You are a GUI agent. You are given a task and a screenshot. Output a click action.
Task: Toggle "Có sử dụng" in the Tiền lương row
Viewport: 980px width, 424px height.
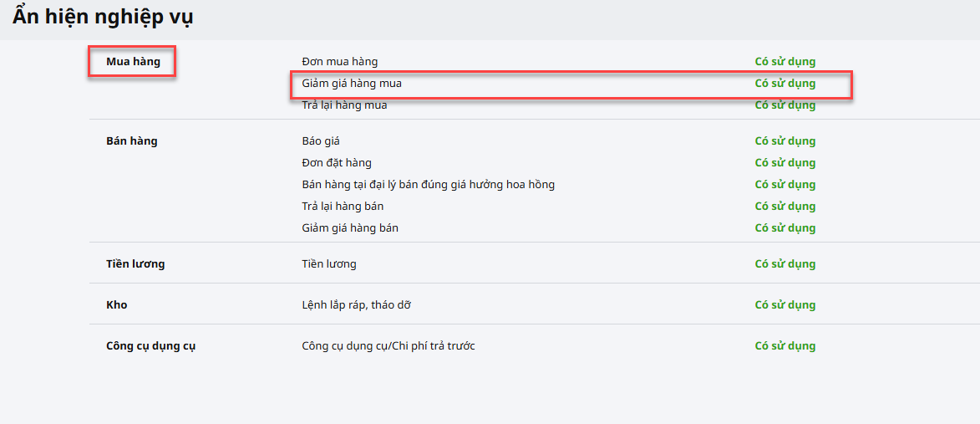pyautogui.click(x=785, y=264)
